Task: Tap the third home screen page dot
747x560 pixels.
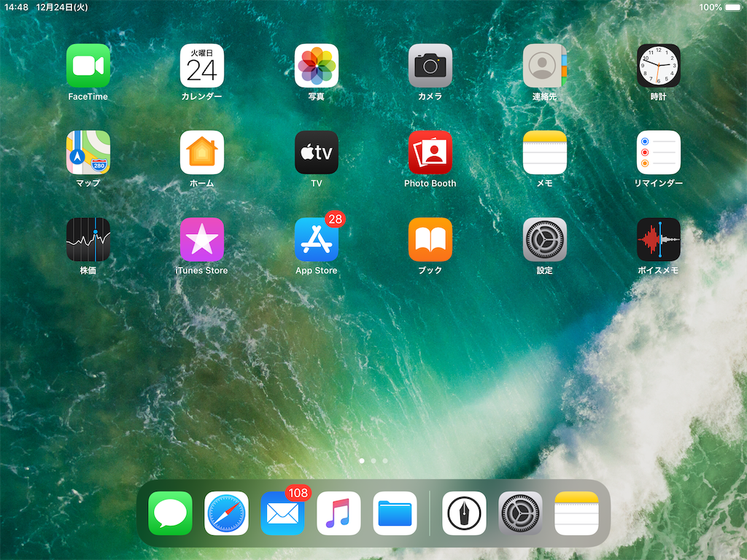Action: tap(385, 461)
